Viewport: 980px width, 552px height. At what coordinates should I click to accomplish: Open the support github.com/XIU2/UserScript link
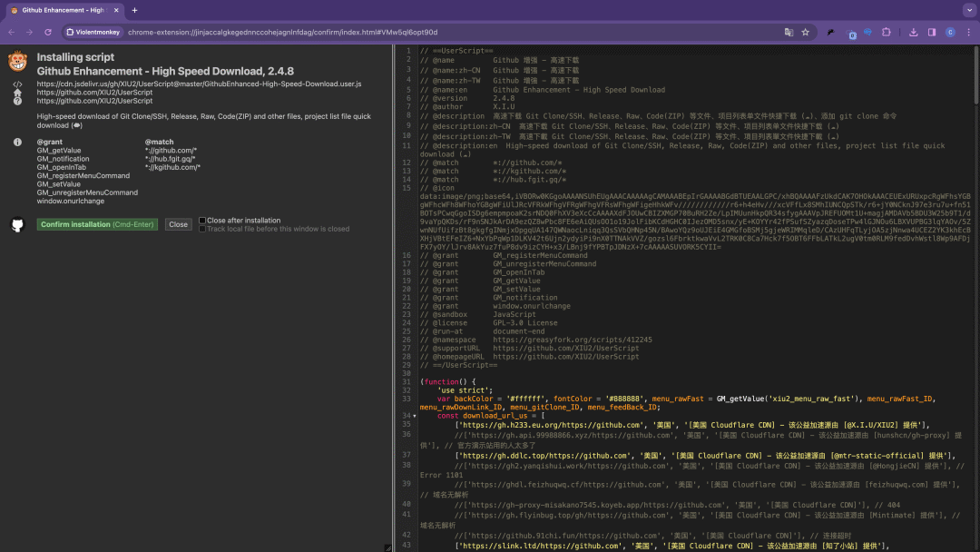tap(94, 101)
